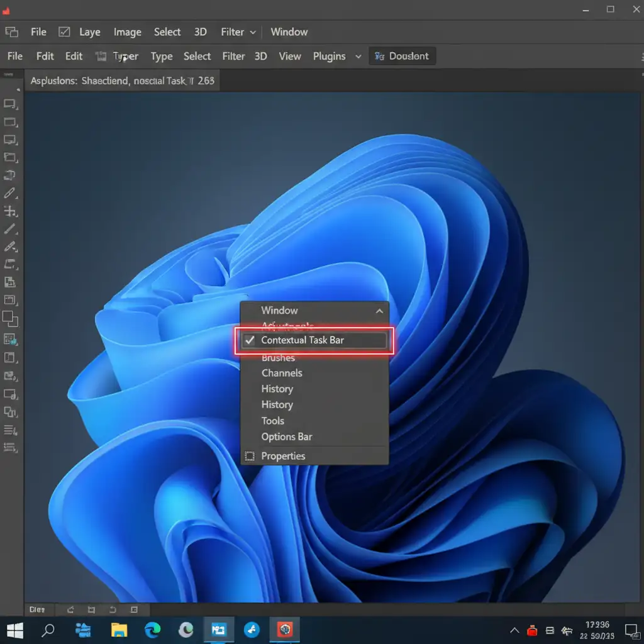Select the Crop tool in left toolbar
Viewport: 644px width, 644px height.
click(x=10, y=211)
